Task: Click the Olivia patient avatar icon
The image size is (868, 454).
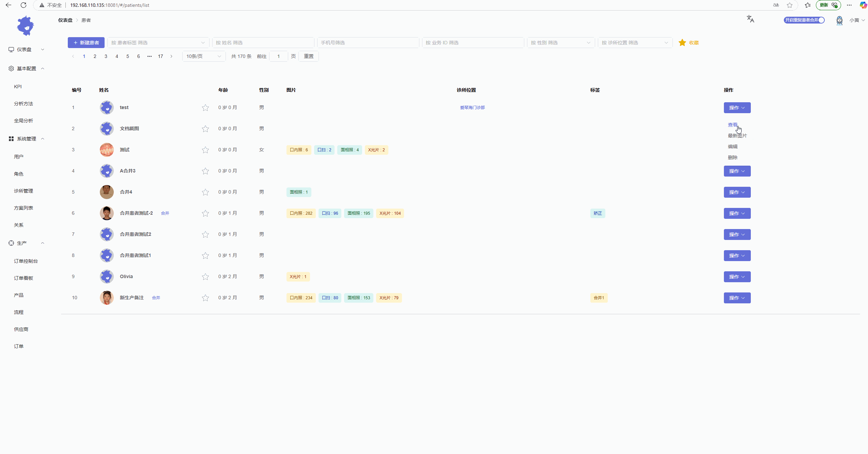Action: click(x=107, y=276)
